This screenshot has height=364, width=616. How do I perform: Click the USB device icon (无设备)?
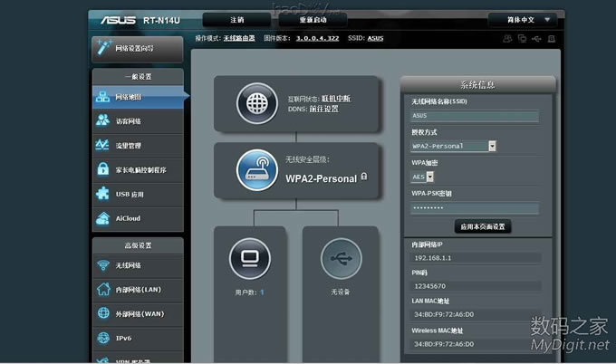(x=340, y=260)
